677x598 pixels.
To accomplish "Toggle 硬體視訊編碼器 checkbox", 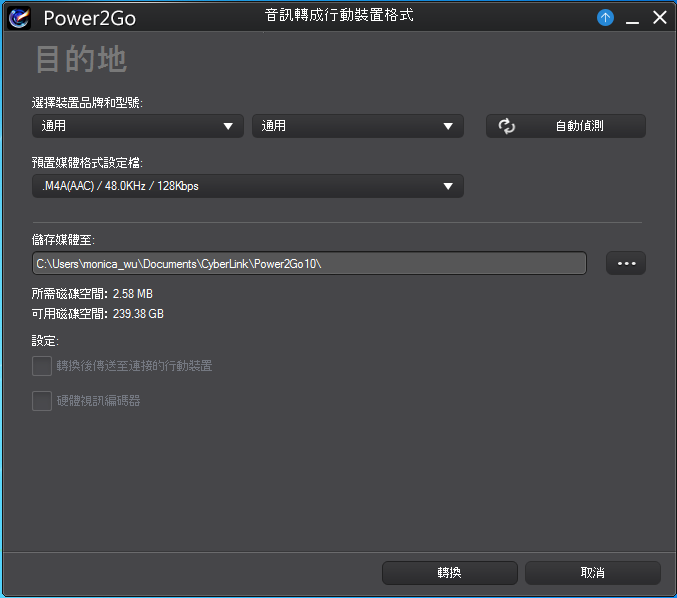I will point(42,401).
